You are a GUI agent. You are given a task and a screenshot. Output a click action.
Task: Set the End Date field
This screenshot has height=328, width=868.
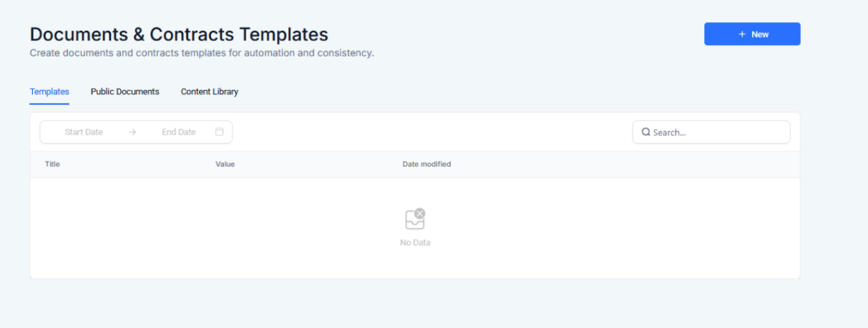click(178, 132)
